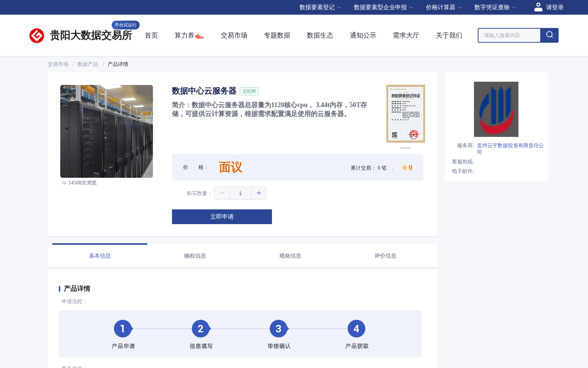This screenshot has height=368, width=588.
Task: Expand the 数据要素登记 dropdown
Action: click(x=320, y=7)
